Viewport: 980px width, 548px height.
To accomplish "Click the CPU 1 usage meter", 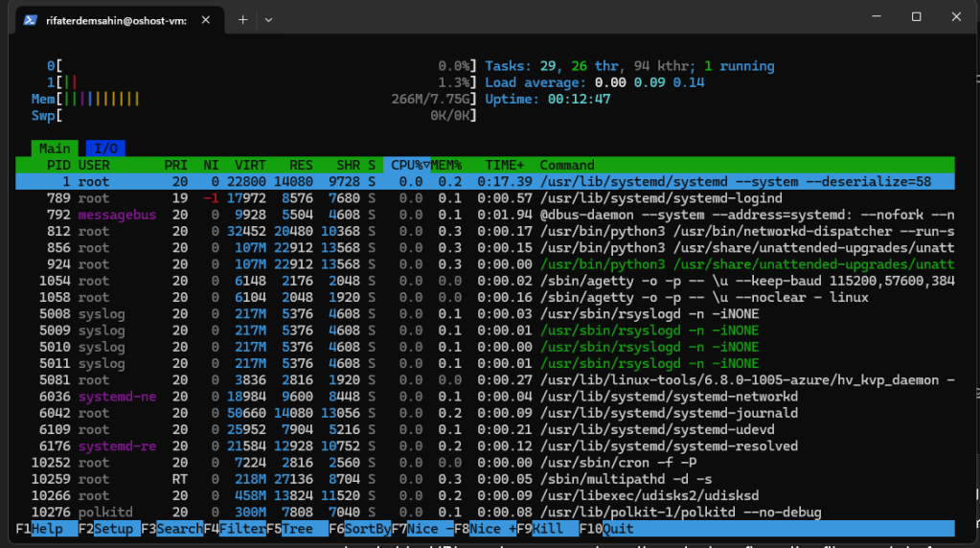I will click(x=262, y=82).
